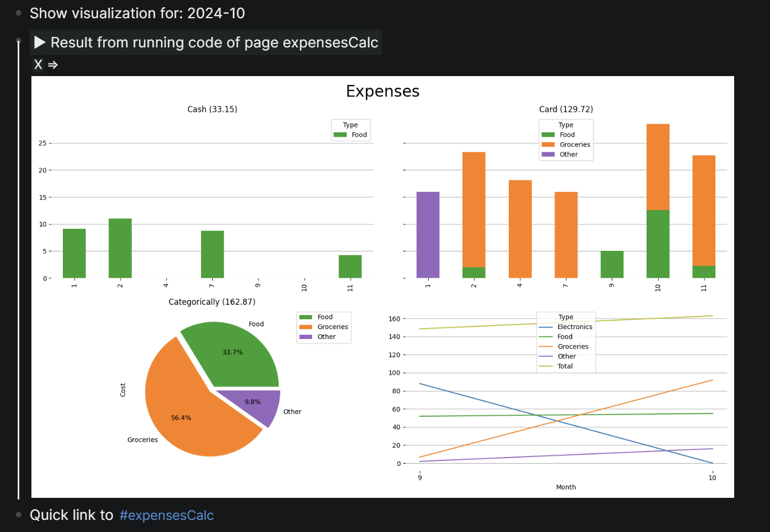
Task: Click the 'Groceries' label outside the pie
Action: tap(143, 439)
